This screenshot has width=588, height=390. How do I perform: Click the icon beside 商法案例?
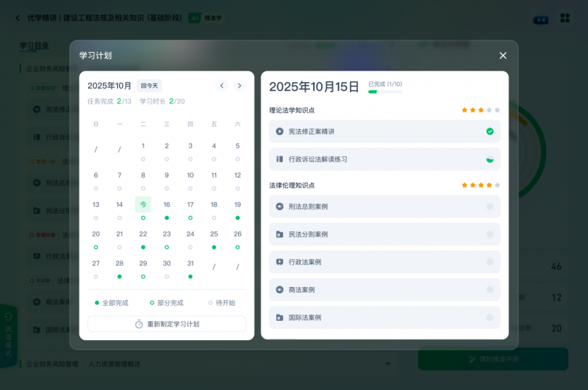279,289
